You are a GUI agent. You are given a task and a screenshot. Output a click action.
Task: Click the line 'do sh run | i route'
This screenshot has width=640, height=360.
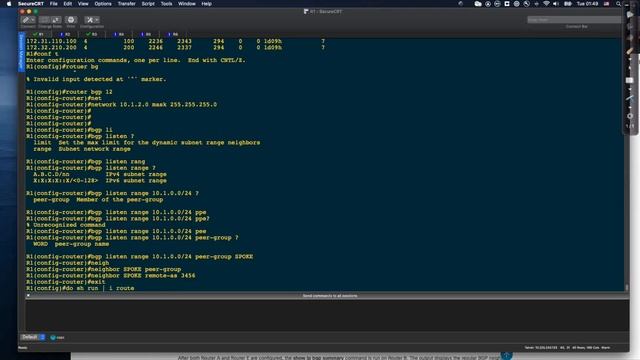[80, 288]
